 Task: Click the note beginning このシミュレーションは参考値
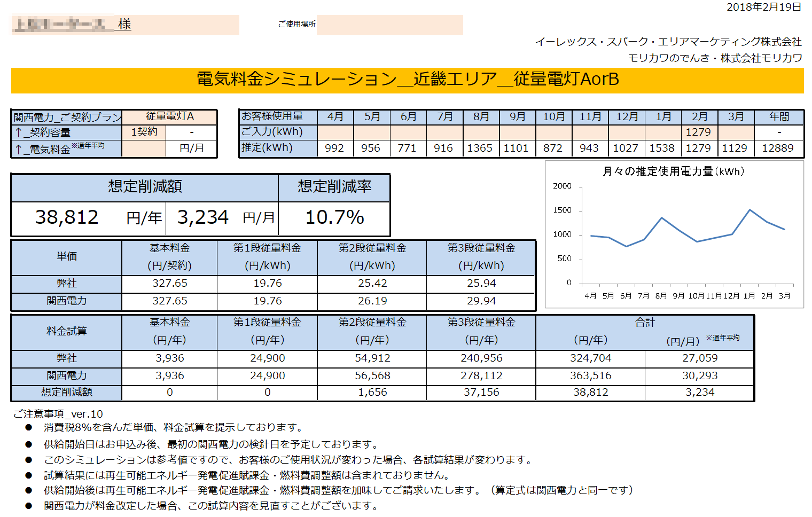[x=289, y=460]
